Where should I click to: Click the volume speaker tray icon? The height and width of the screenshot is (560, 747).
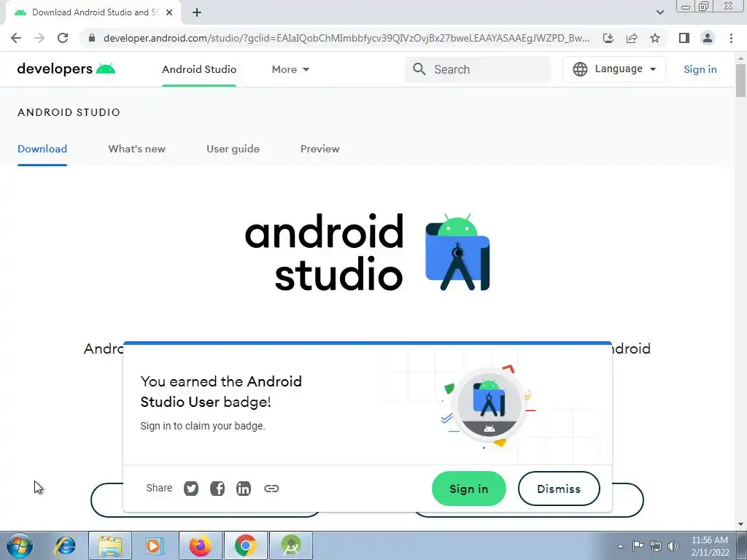tap(673, 546)
